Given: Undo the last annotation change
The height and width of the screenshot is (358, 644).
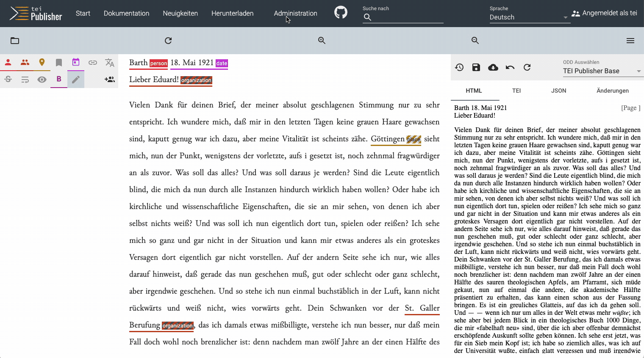Looking at the screenshot, I should (510, 67).
